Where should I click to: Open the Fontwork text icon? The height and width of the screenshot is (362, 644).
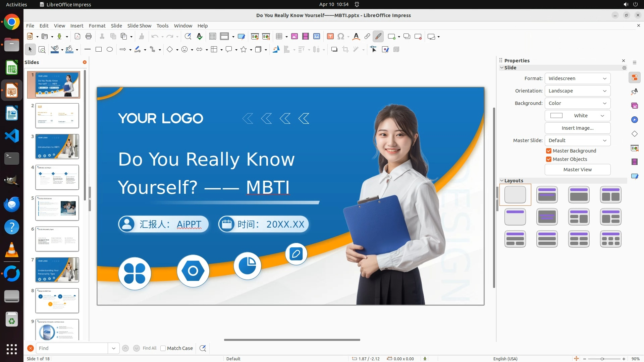(x=356, y=37)
